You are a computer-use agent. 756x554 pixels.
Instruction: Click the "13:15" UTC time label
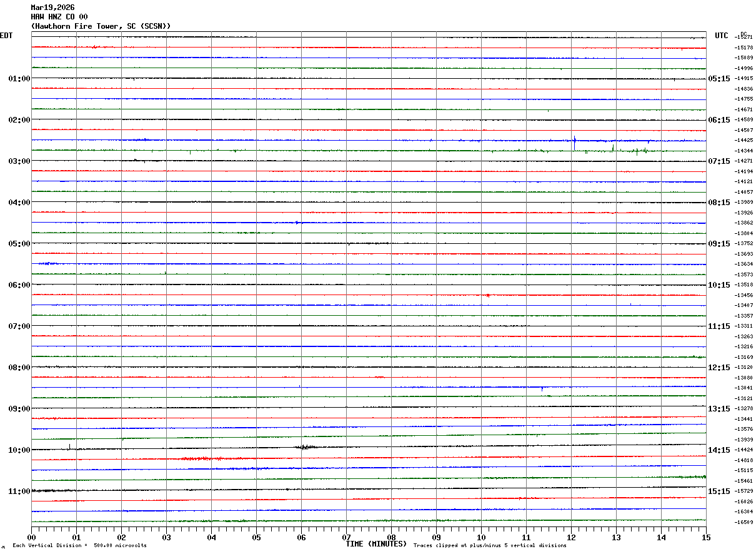click(x=719, y=409)
